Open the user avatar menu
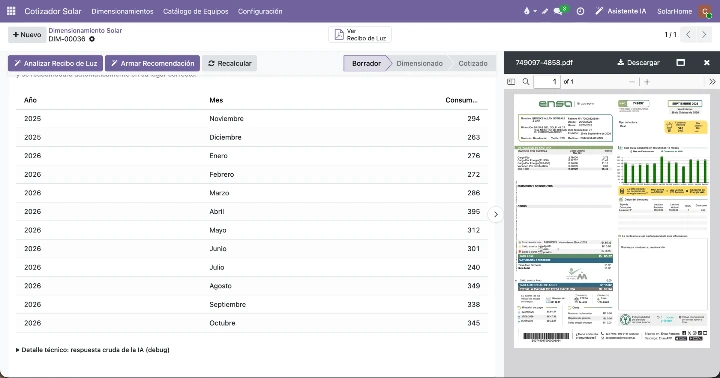This screenshot has height=378, width=720. pyautogui.click(x=705, y=11)
